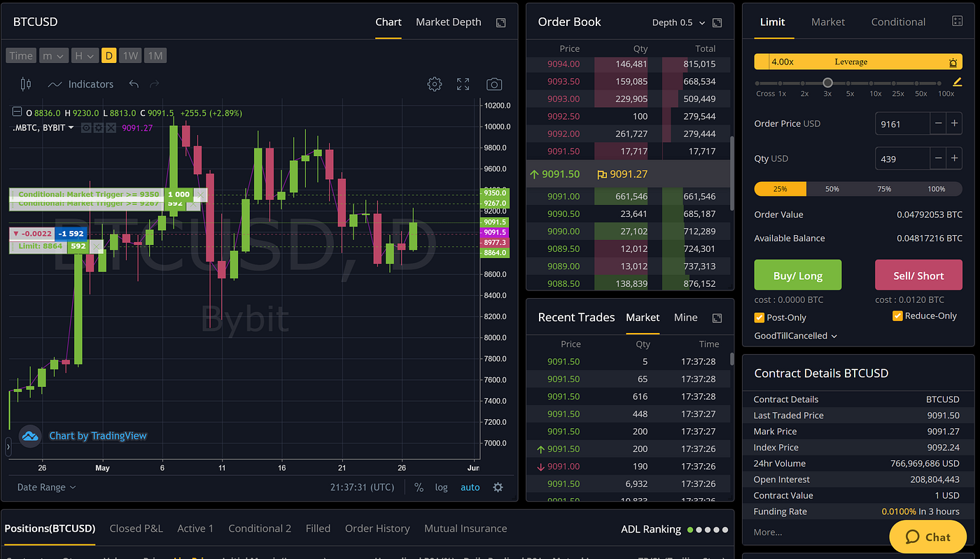Image resolution: width=980 pixels, height=559 pixels.
Task: Click the Order Price input field
Action: click(x=902, y=124)
